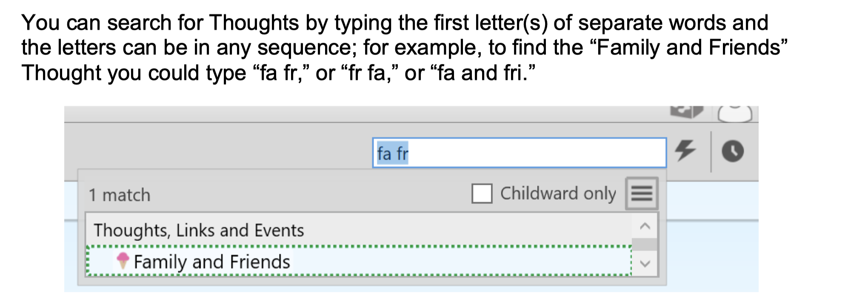Click the highlighted "fa fr" search text
Image resolution: width=868 pixels, height=302 pixels.
pyautogui.click(x=392, y=153)
